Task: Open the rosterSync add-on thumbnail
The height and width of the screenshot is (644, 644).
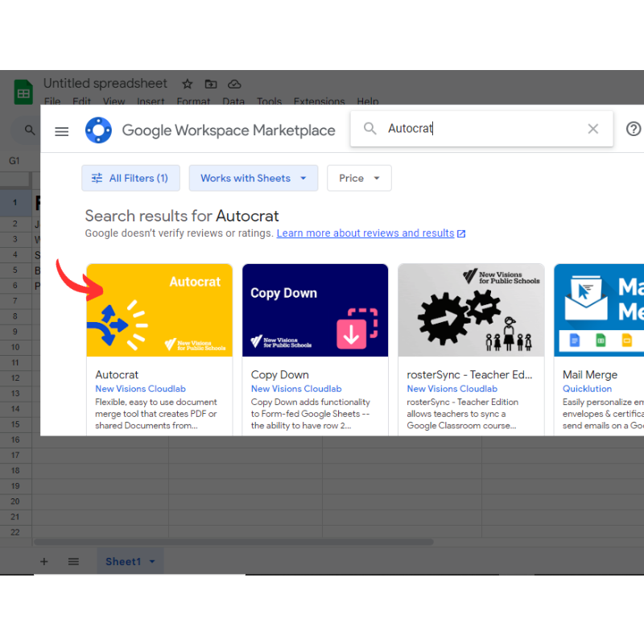Action: tap(471, 310)
